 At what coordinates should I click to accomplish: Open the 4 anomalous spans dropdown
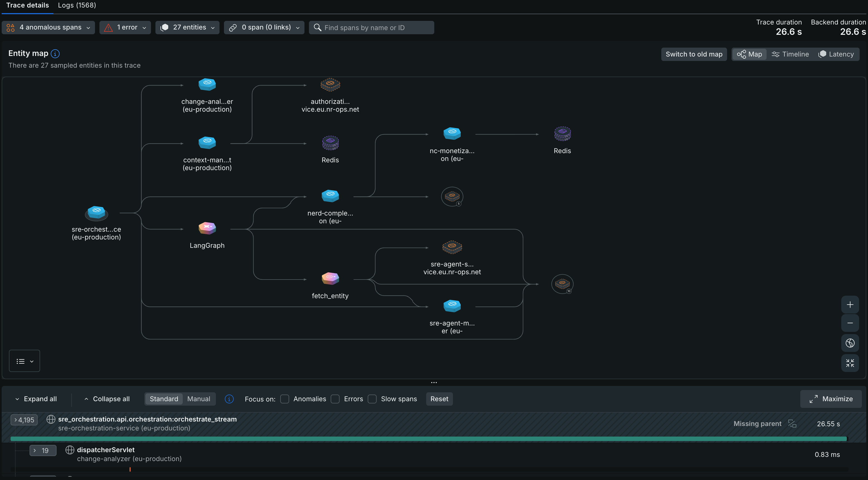click(x=48, y=28)
